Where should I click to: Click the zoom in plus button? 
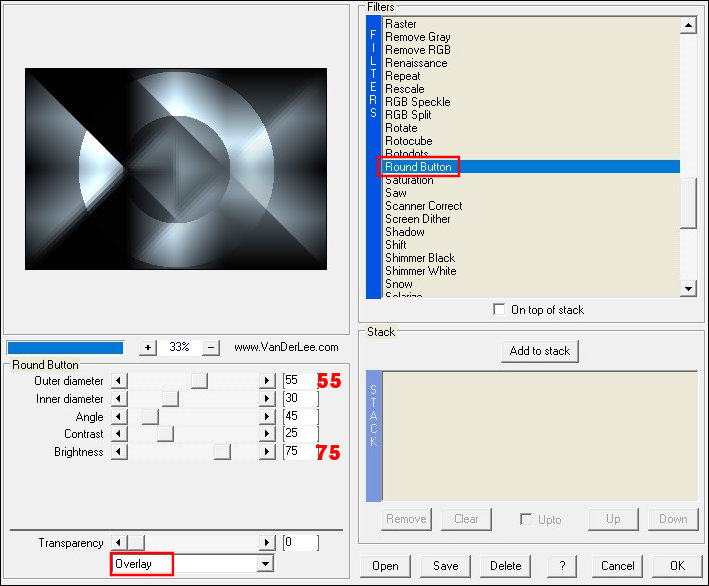148,347
